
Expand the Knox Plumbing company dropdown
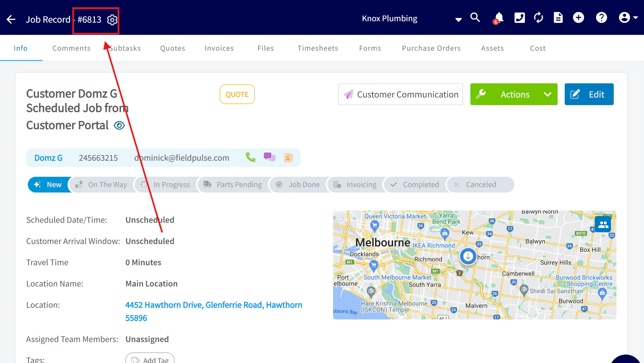coord(458,19)
